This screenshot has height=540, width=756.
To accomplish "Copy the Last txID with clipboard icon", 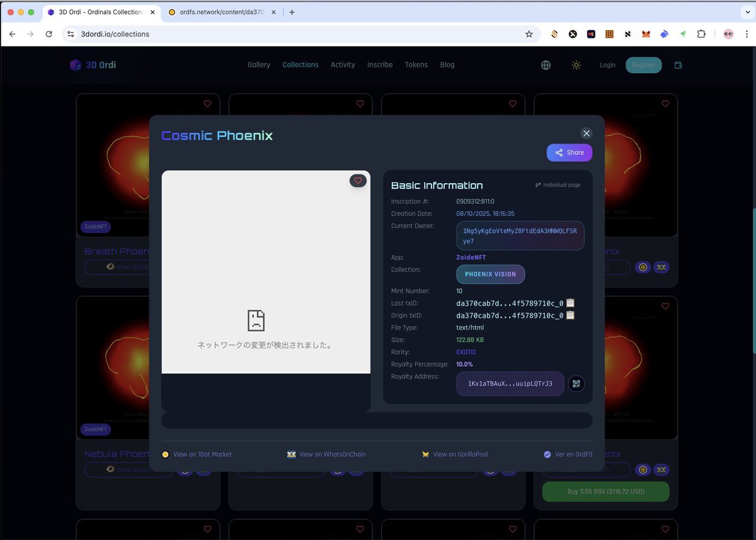I will point(570,303).
